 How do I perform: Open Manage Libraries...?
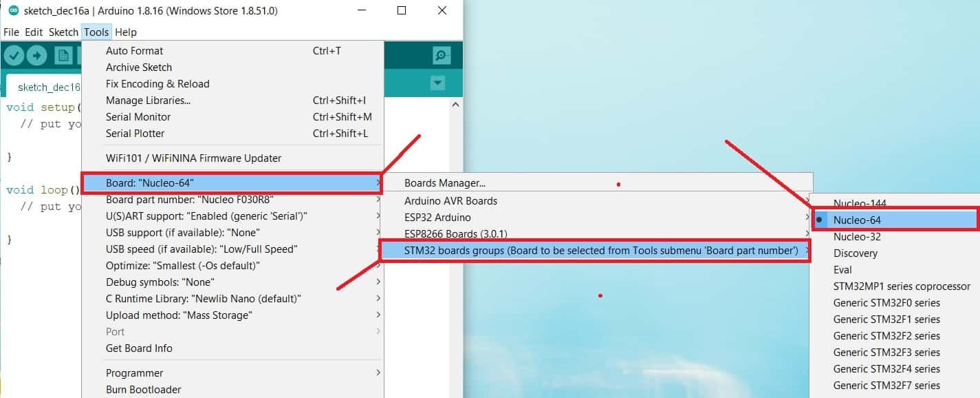point(232,101)
